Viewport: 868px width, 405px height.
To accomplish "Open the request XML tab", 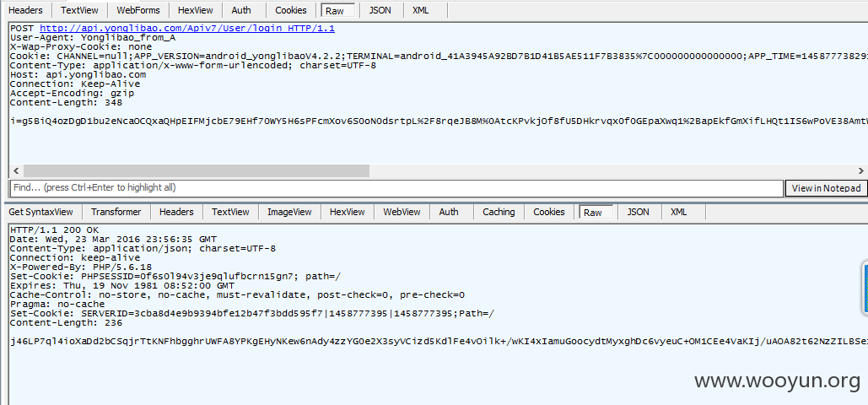I will point(421,10).
